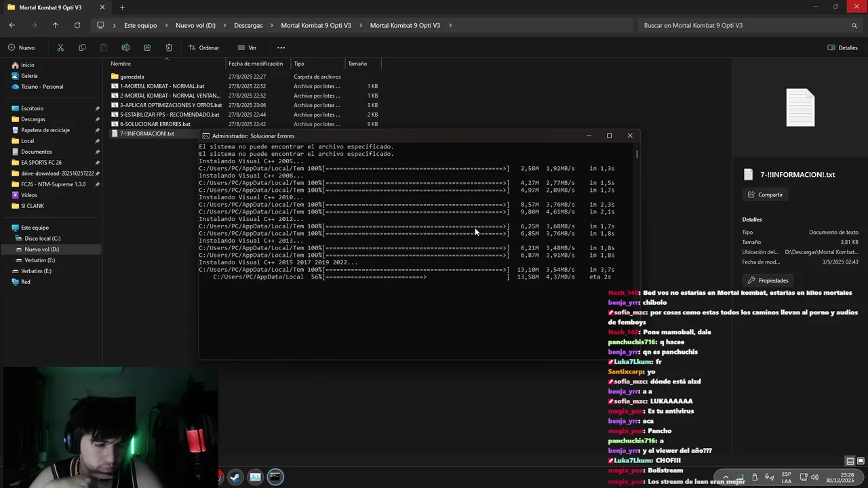Click the search magnifier icon
The width and height of the screenshot is (868, 488).
pos(854,25)
